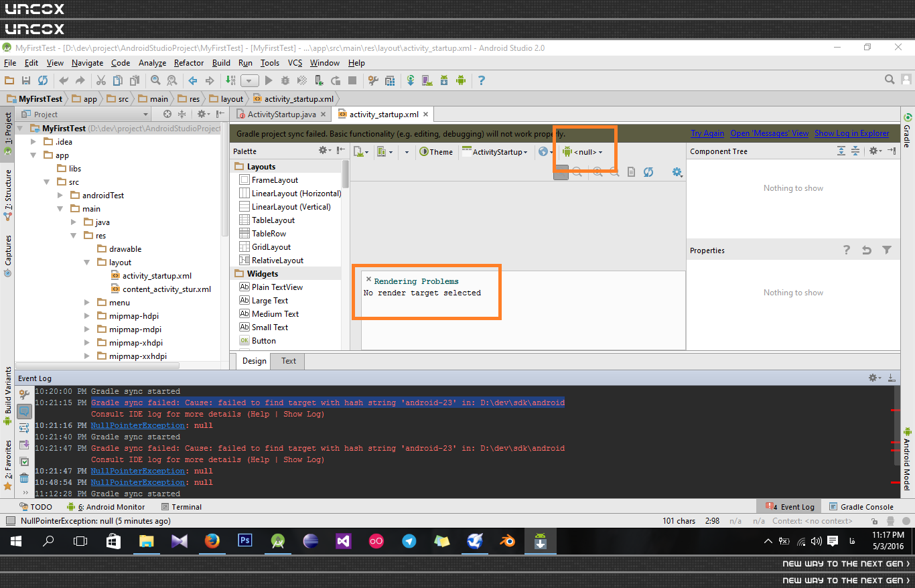Collapse the app folder node
Image resolution: width=915 pixels, height=588 pixels.
click(33, 155)
